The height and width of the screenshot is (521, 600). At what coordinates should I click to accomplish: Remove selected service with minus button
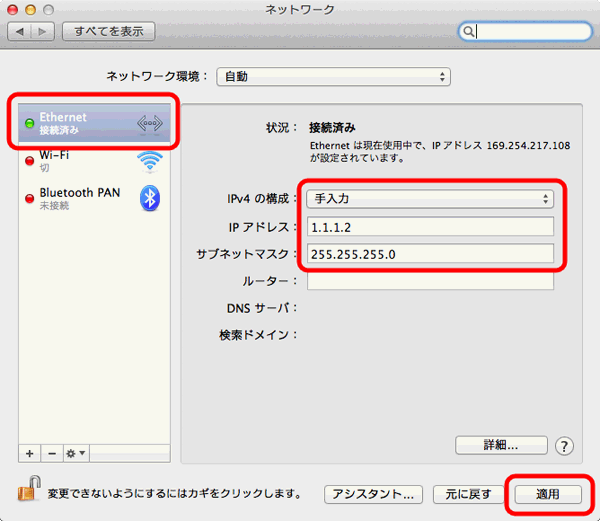[x=50, y=453]
